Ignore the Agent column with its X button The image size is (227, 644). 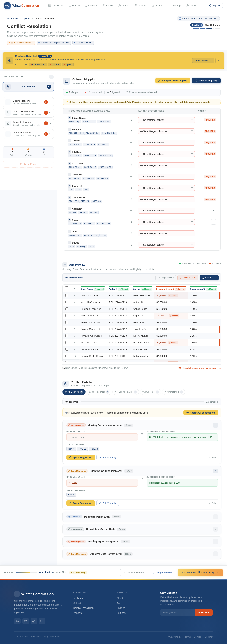(x=213, y=222)
